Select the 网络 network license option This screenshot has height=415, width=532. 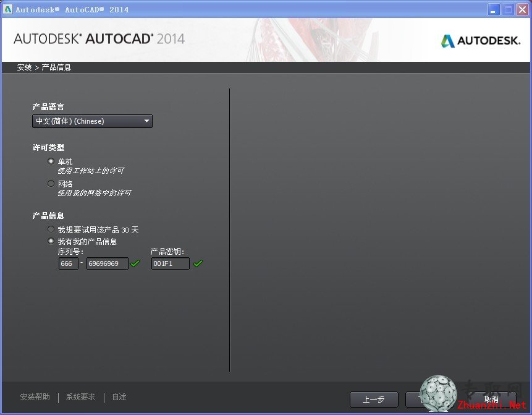(51, 184)
